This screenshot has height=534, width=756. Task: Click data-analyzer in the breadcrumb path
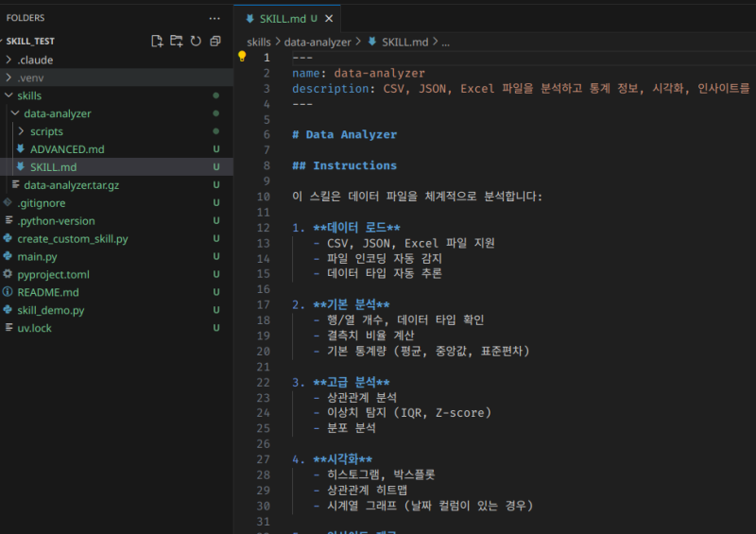click(318, 42)
